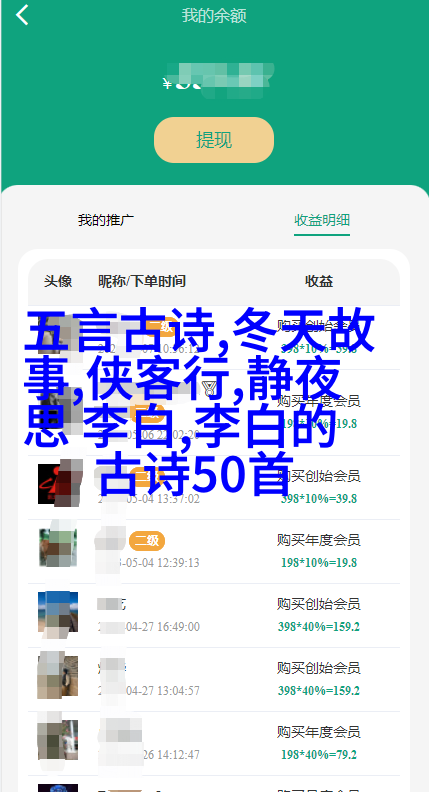Click 398*40%=159.2 in the 13:04:57 row
This screenshot has height=792, width=429.
tap(319, 691)
